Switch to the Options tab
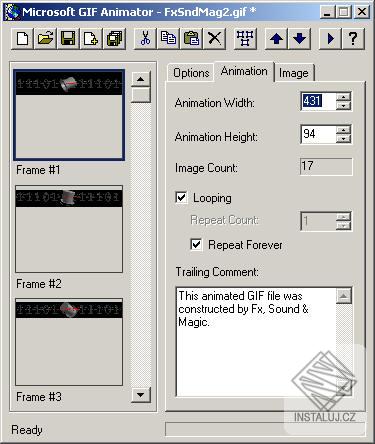 click(x=191, y=73)
